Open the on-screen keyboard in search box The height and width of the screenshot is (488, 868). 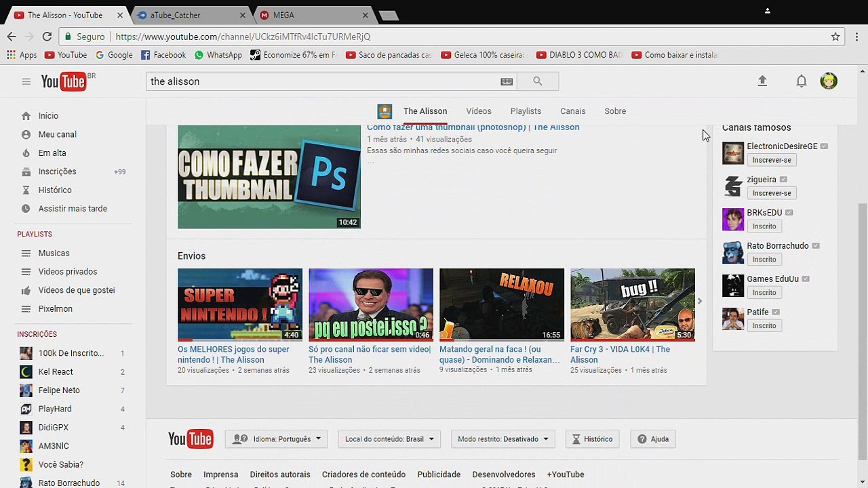tap(507, 81)
